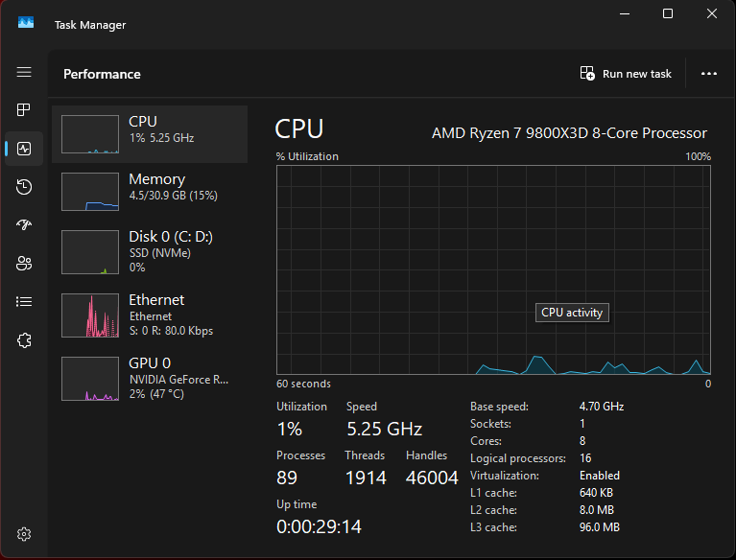Click the 60 seconds graph label
The width and height of the screenshot is (736, 560).
(x=303, y=384)
